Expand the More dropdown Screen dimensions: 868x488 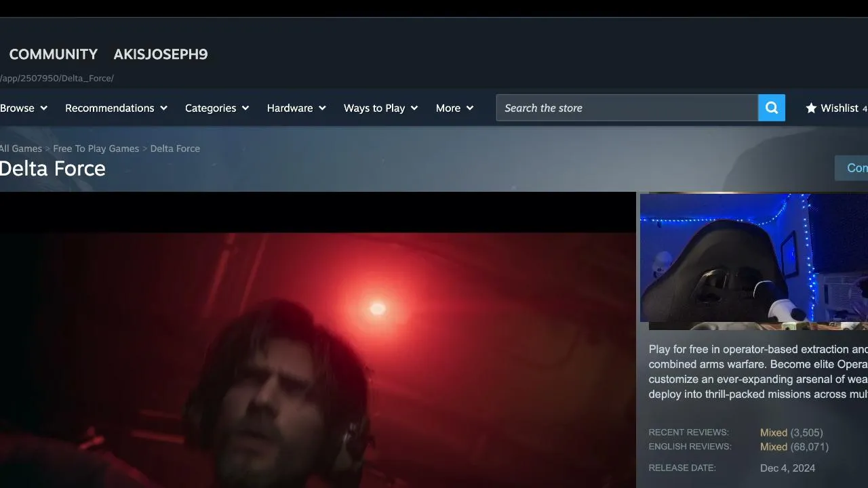(x=454, y=108)
